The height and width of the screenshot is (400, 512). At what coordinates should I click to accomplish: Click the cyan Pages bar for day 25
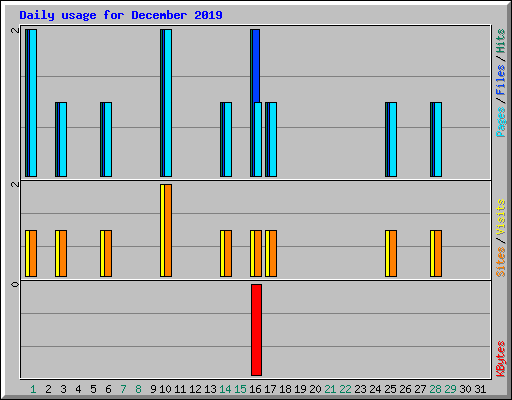point(393,139)
